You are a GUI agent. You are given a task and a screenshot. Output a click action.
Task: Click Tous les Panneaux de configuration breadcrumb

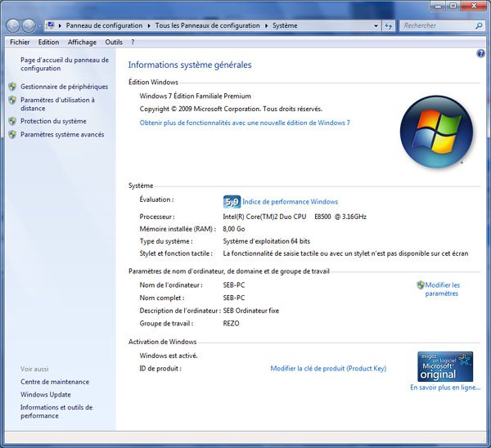[208, 25]
